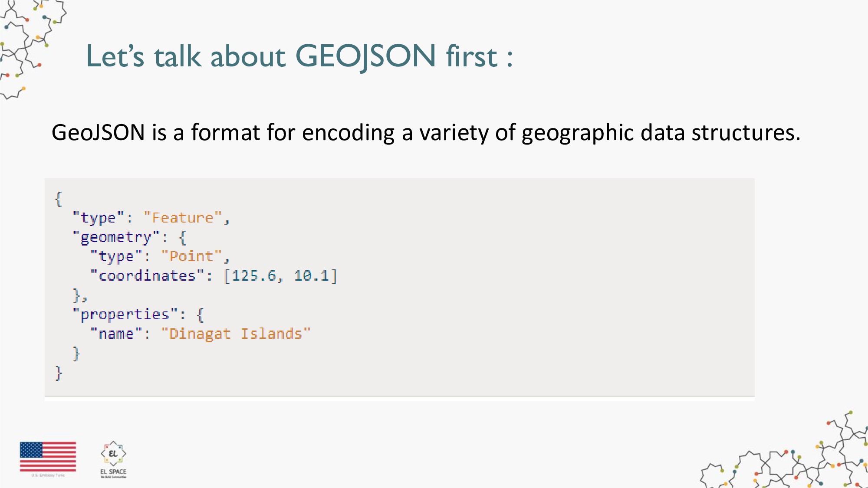Image resolution: width=868 pixels, height=488 pixels.
Task: Click the "Point" type value
Action: pyautogui.click(x=191, y=256)
